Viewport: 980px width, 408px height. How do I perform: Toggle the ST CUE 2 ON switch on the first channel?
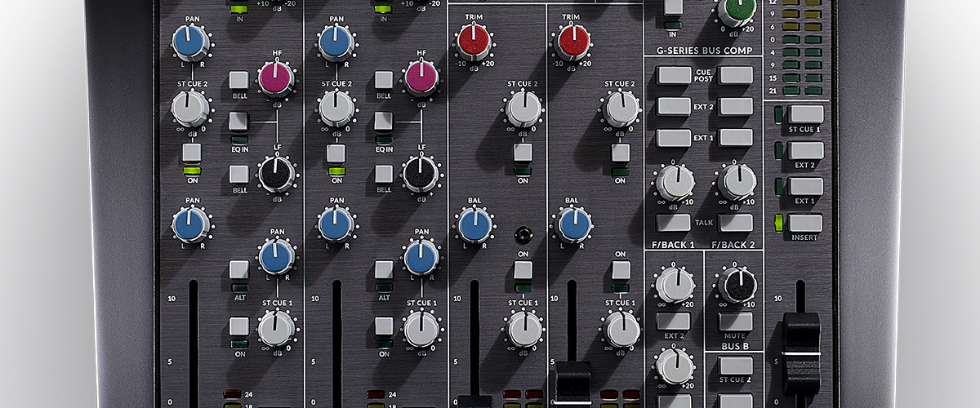click(191, 153)
